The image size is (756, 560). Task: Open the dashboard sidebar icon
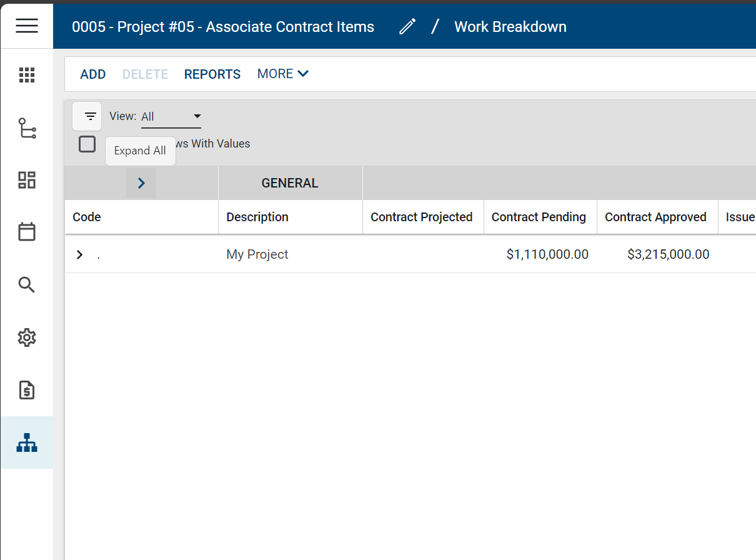[x=27, y=180]
